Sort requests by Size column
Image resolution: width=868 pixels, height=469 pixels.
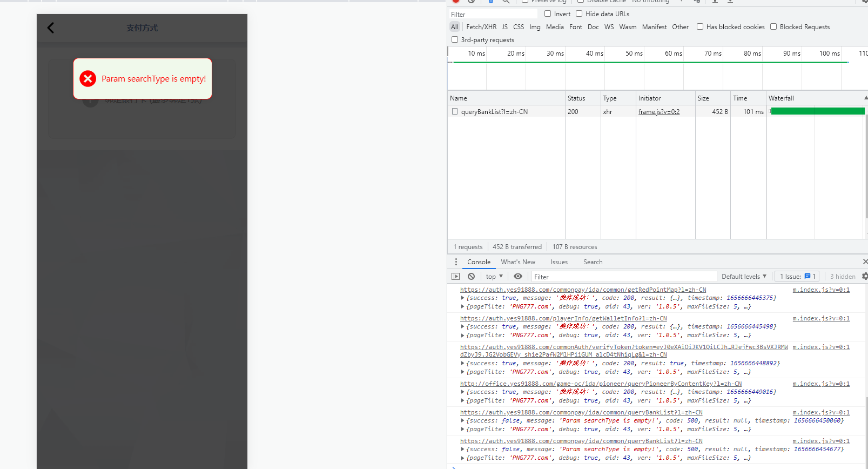(x=713, y=98)
